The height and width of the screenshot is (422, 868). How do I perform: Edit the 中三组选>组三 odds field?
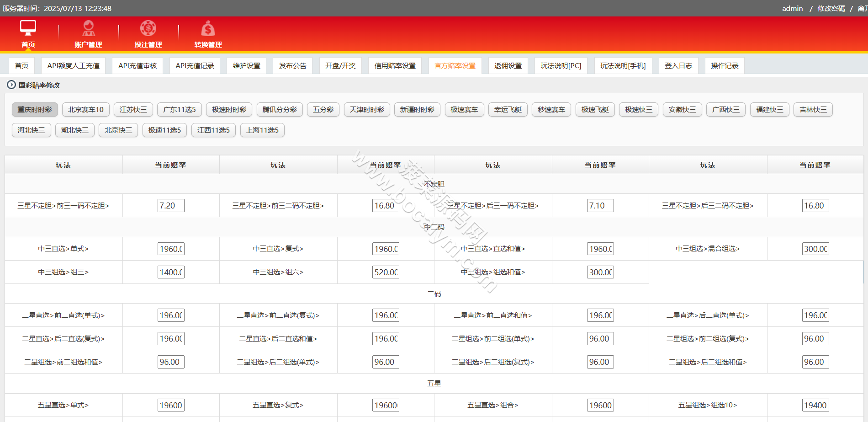(x=171, y=272)
